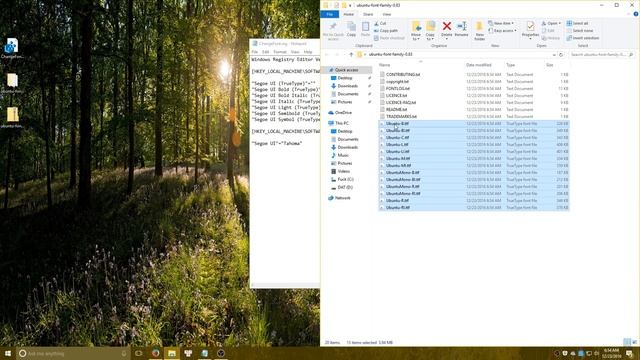Click File Explorer on the taskbar
Viewport: 640px width, 360px height.
tap(172, 353)
